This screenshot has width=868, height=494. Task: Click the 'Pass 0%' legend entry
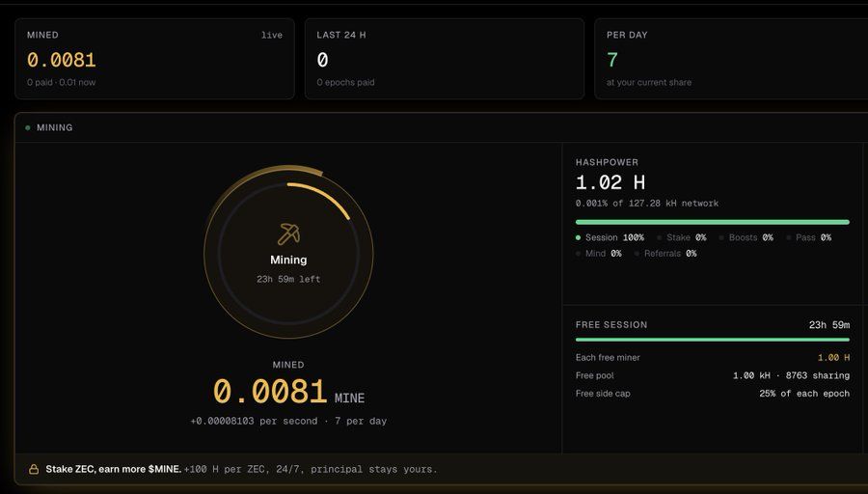[x=809, y=237]
